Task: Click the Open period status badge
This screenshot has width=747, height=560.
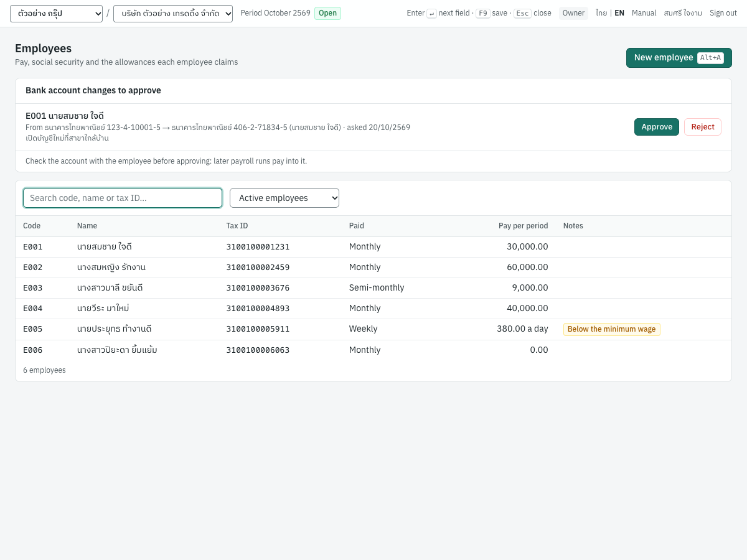Action: tap(327, 13)
